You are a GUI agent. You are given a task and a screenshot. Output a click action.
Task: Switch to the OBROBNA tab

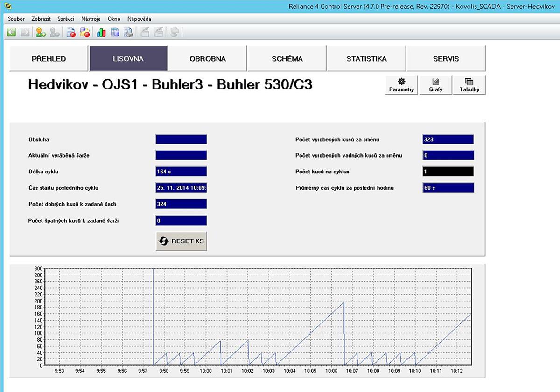(x=208, y=59)
